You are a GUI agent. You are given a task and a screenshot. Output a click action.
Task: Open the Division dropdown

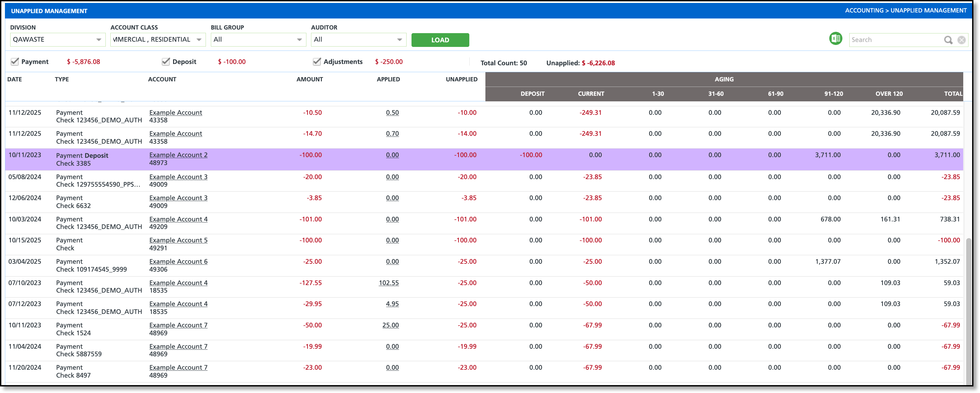(x=99, y=39)
